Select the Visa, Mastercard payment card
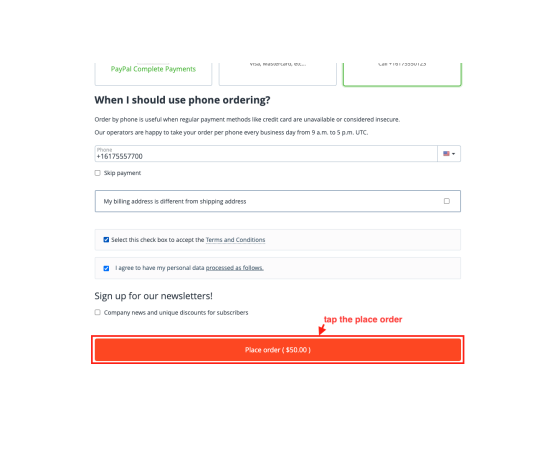The image size is (550, 450). pos(277,74)
